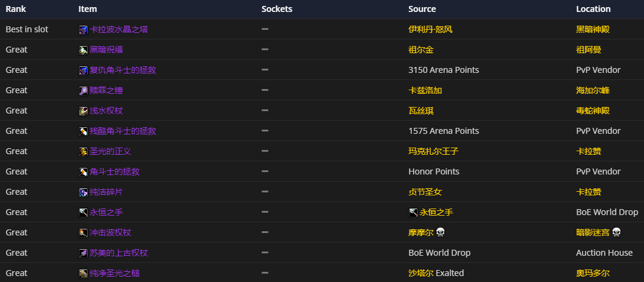Open the 伊利丹·怒风 source link
This screenshot has height=282, width=644.
[x=430, y=29]
